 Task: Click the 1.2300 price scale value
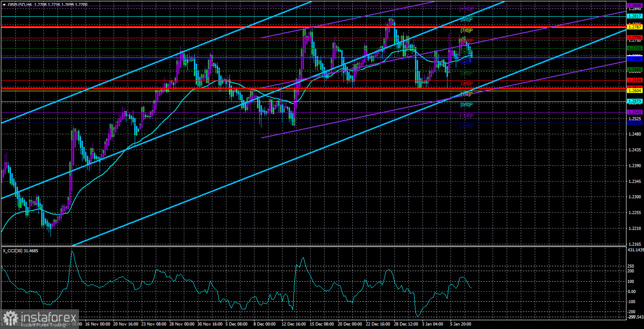634,197
